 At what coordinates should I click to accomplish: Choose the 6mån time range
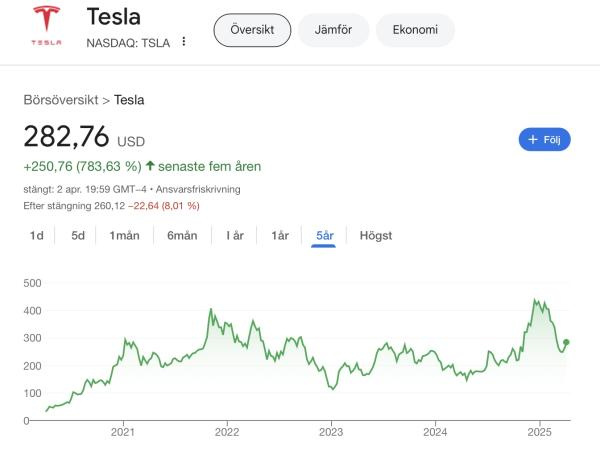pyautogui.click(x=182, y=236)
